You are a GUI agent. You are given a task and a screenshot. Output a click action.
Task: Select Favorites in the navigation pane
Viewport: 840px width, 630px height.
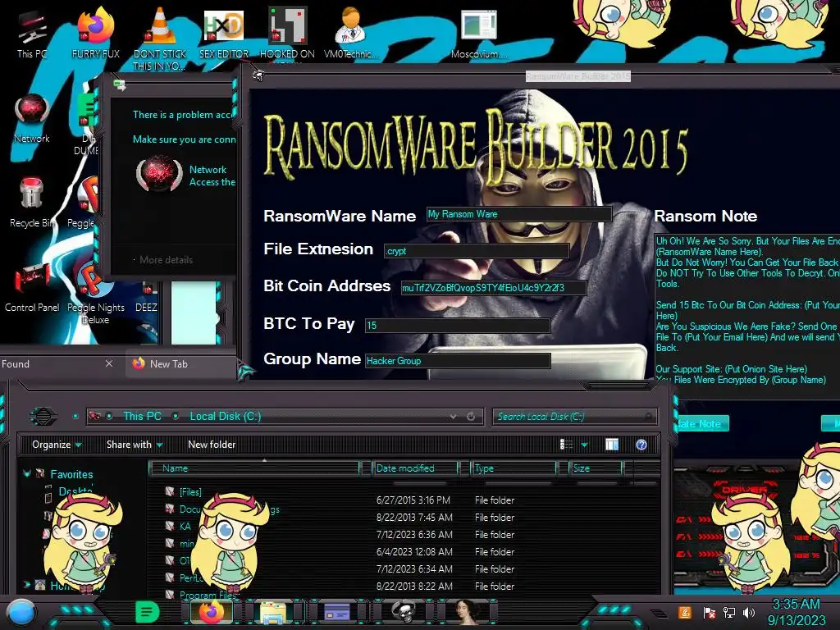[x=71, y=474]
